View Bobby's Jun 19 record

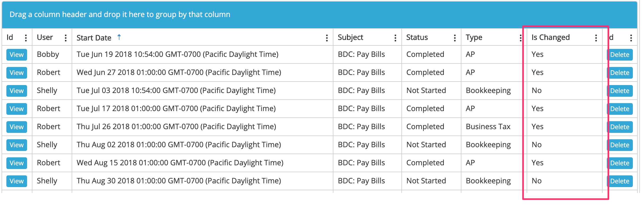click(17, 55)
